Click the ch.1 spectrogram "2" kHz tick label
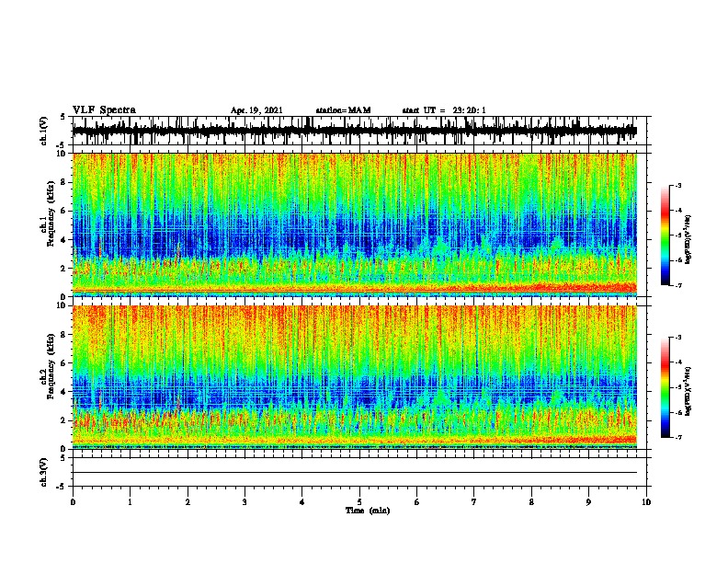Screen dimensions: 728x563 coord(64,269)
